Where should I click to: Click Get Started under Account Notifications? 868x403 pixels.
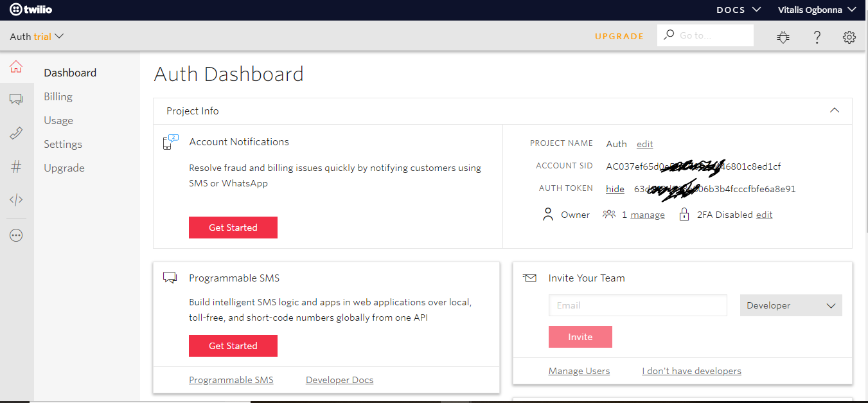(233, 228)
